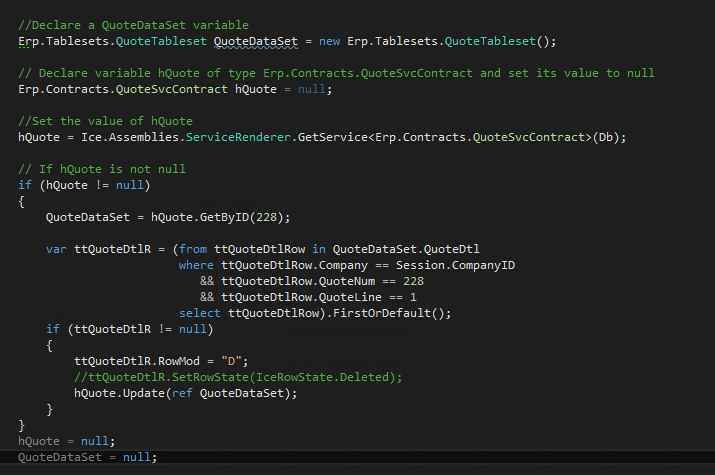Screen dimensions: 715x475
Task: Click the "ttQuoteDtlRow.QuoteNum == 228" condition
Action: pyautogui.click(x=322, y=281)
